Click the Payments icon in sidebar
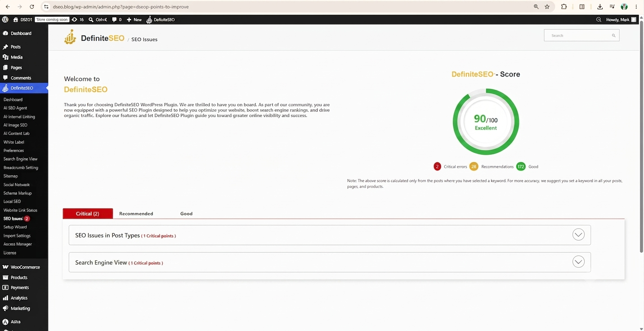 (x=5, y=287)
